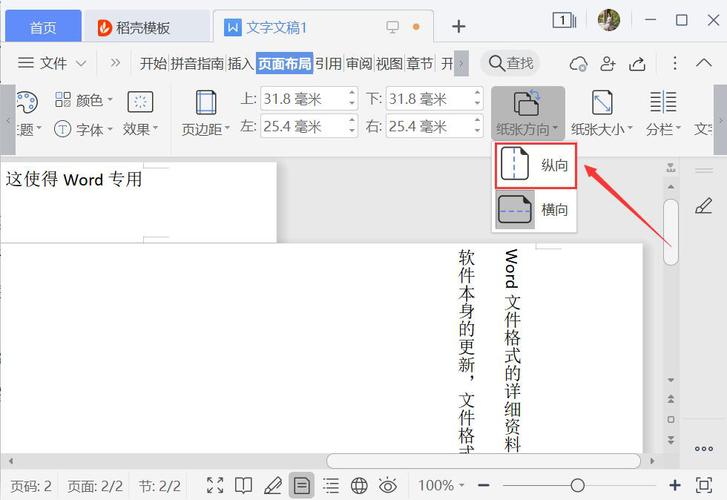Open the 纸张方向 orientation dropdown

pos(528,113)
